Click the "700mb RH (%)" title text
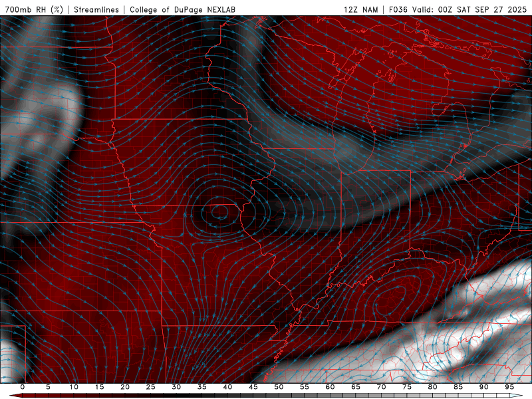This screenshot has height=399, width=532. (x=34, y=9)
